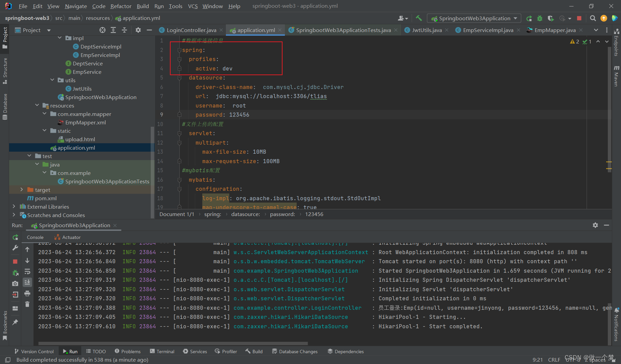Image resolution: width=621 pixels, height=364 pixels.
Task: Rerun SpringbootWeb3Application from main toolbar
Action: pyautogui.click(x=529, y=18)
